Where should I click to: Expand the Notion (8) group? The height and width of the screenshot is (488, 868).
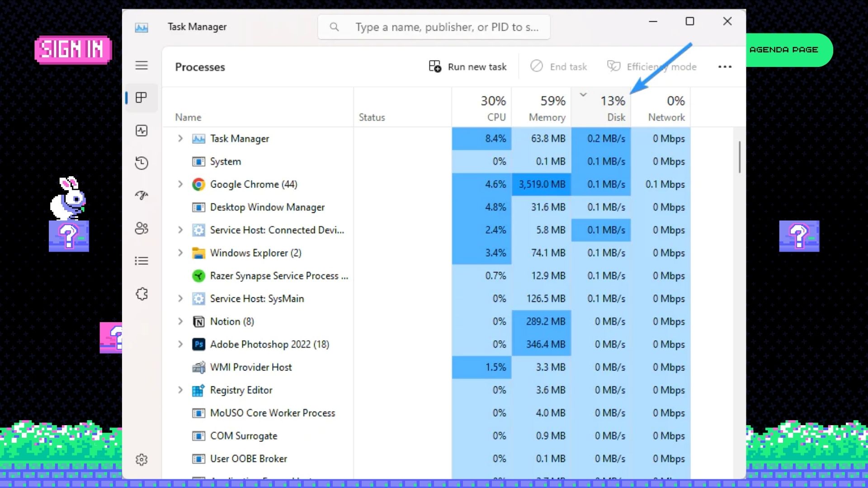coord(180,321)
